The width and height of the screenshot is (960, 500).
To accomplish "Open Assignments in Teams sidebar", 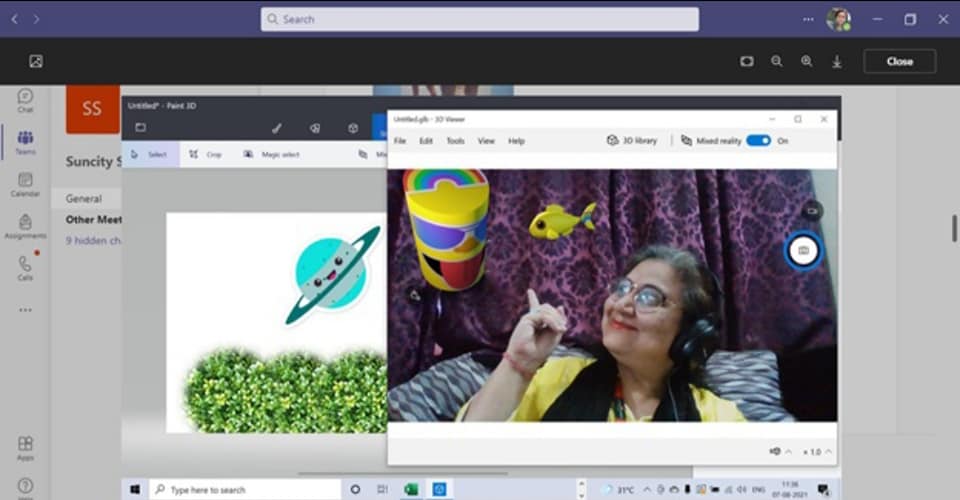I will (x=25, y=226).
